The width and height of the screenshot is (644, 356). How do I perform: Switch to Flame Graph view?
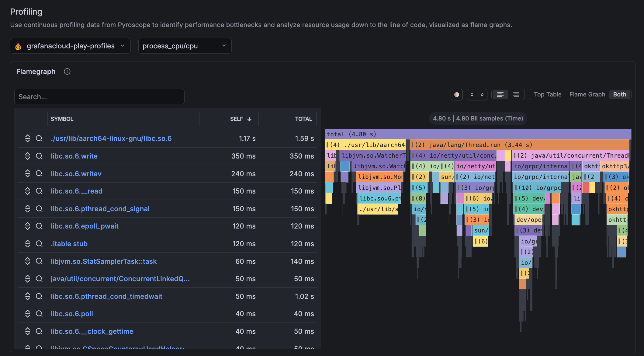point(587,95)
